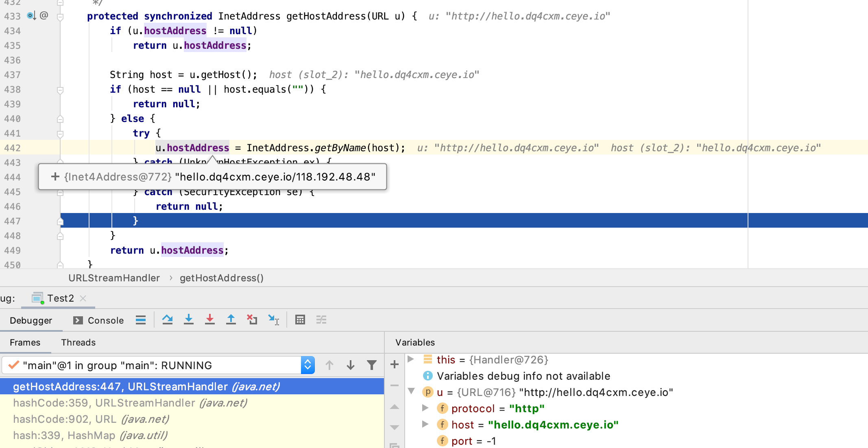This screenshot has width=868, height=448.
Task: Expand the Inet4Address@772 tooltip value
Action: pyautogui.click(x=55, y=177)
